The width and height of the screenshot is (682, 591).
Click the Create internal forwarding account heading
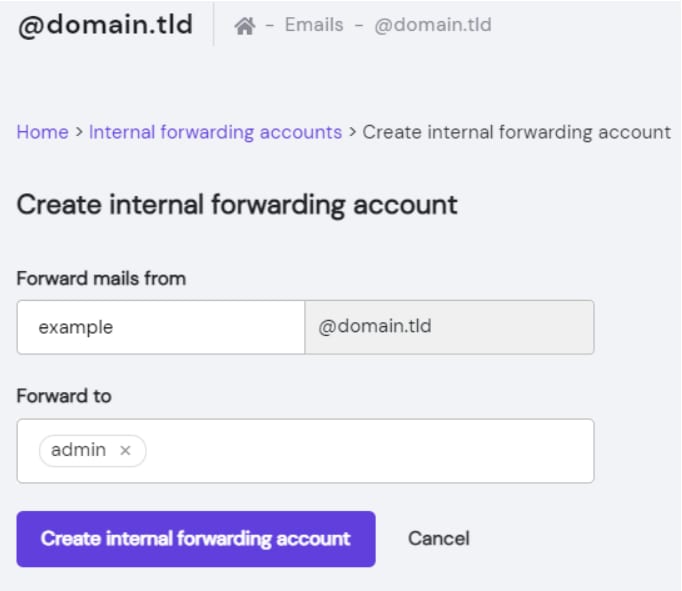coord(237,205)
